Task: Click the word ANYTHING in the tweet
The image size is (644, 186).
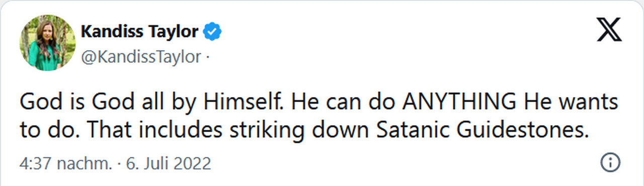Action: tap(458, 104)
